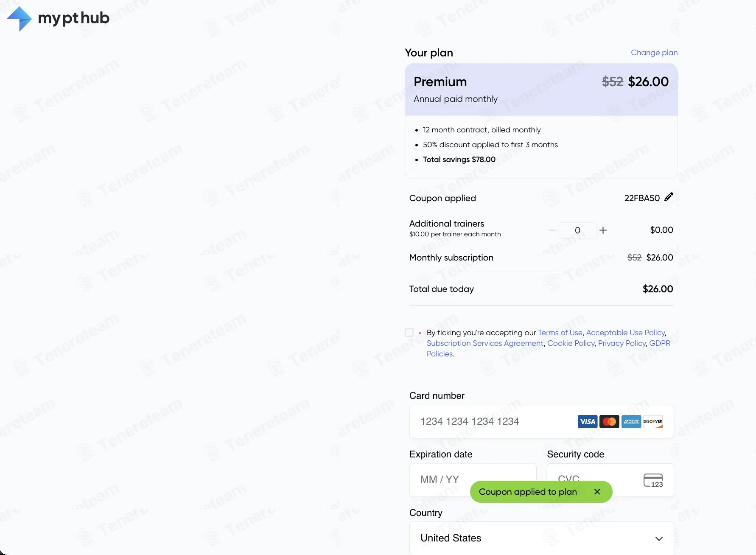Click the My PT Hub logo
Image resolution: width=756 pixels, height=555 pixels.
(x=58, y=19)
